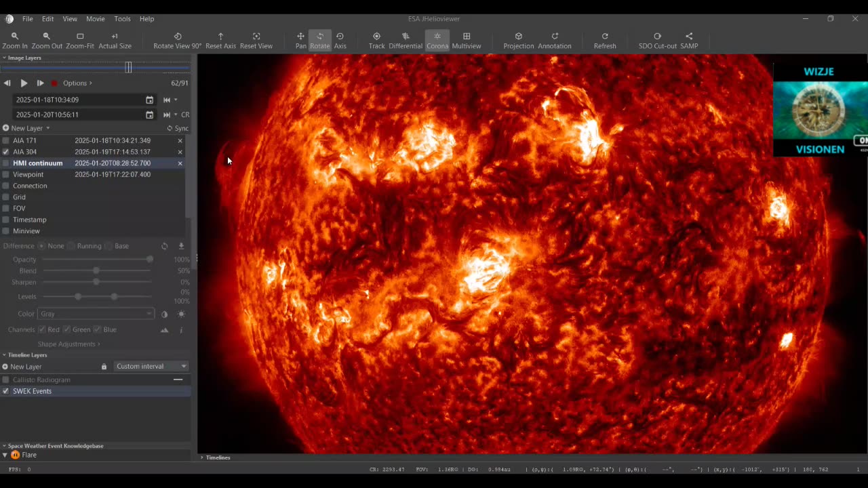Open the Movie menu

[x=96, y=19]
